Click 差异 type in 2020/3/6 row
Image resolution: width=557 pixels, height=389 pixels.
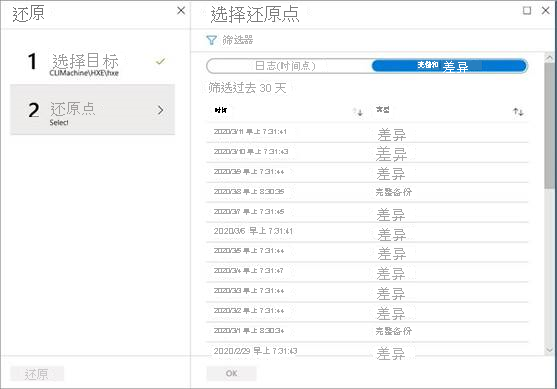[391, 234]
